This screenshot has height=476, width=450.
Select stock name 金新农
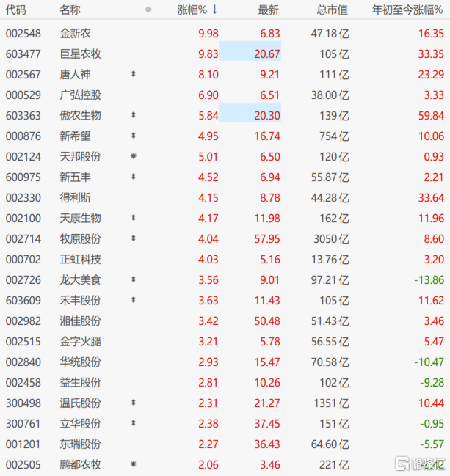76,34
